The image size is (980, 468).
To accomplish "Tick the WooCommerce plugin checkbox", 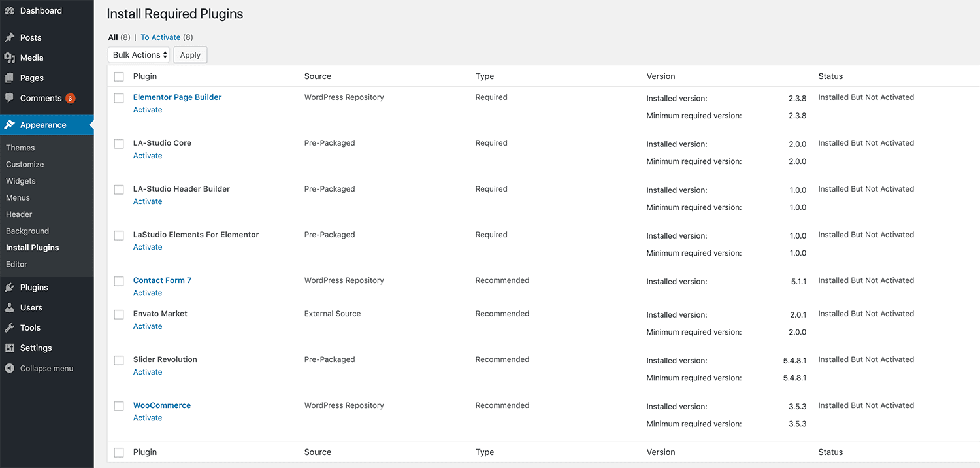I will pyautogui.click(x=118, y=405).
